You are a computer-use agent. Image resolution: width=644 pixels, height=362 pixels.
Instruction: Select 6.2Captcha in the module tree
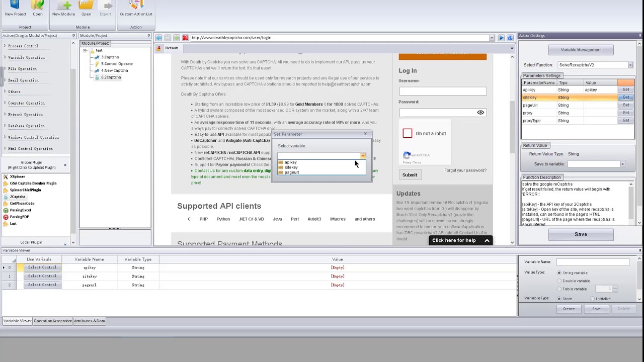(x=111, y=77)
